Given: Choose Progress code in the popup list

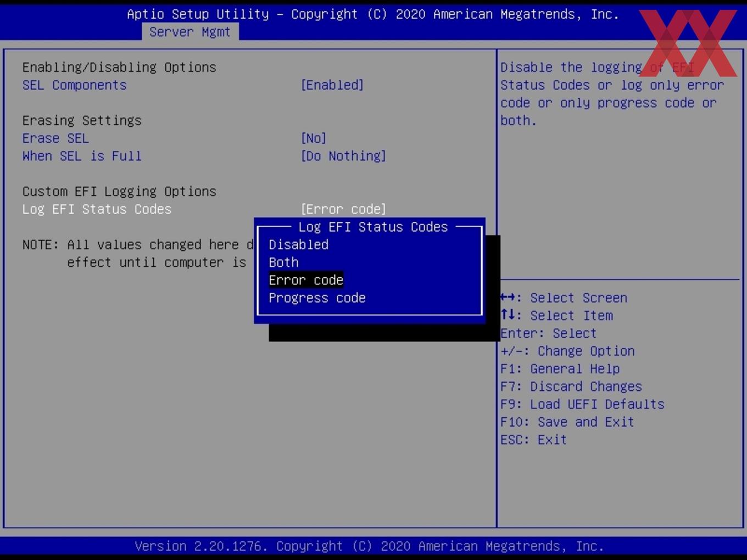Looking at the screenshot, I should [317, 298].
